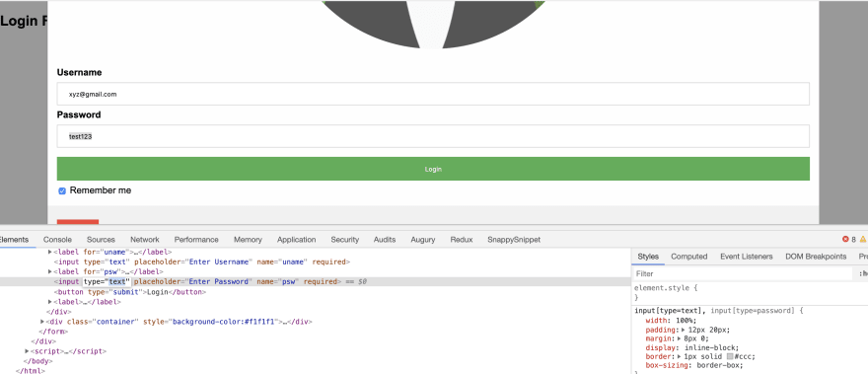Switch to the Application tab
The width and height of the screenshot is (868, 374).
pos(296,240)
